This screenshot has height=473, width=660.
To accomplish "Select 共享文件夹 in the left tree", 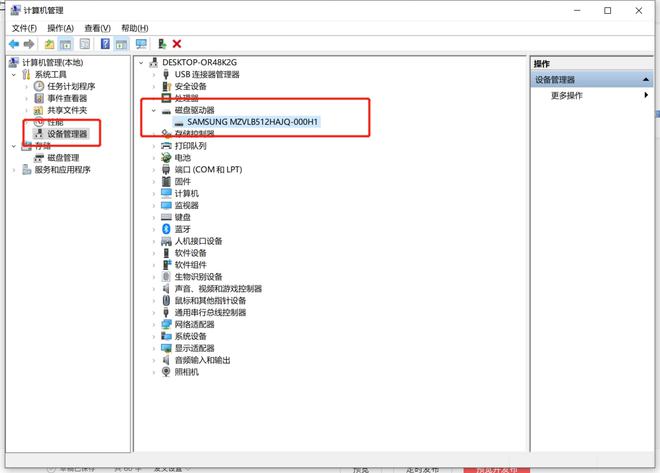I will click(x=67, y=110).
